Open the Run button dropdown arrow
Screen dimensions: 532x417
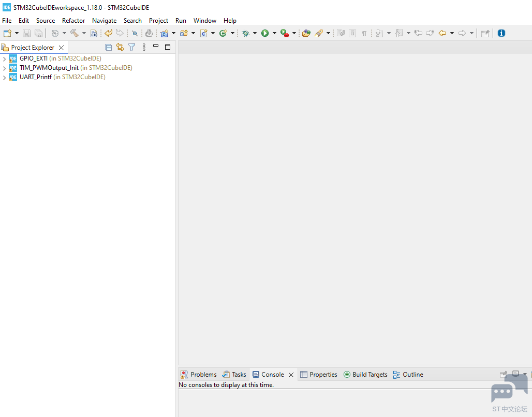274,33
